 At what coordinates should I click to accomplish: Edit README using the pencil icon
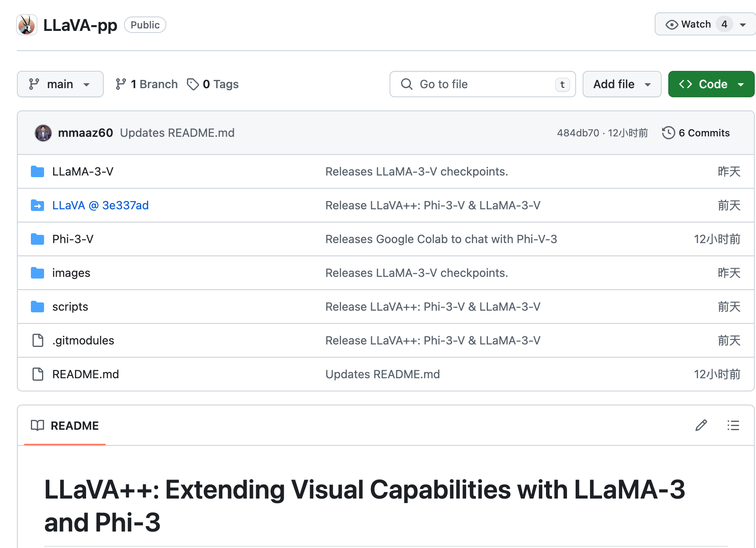tap(701, 425)
